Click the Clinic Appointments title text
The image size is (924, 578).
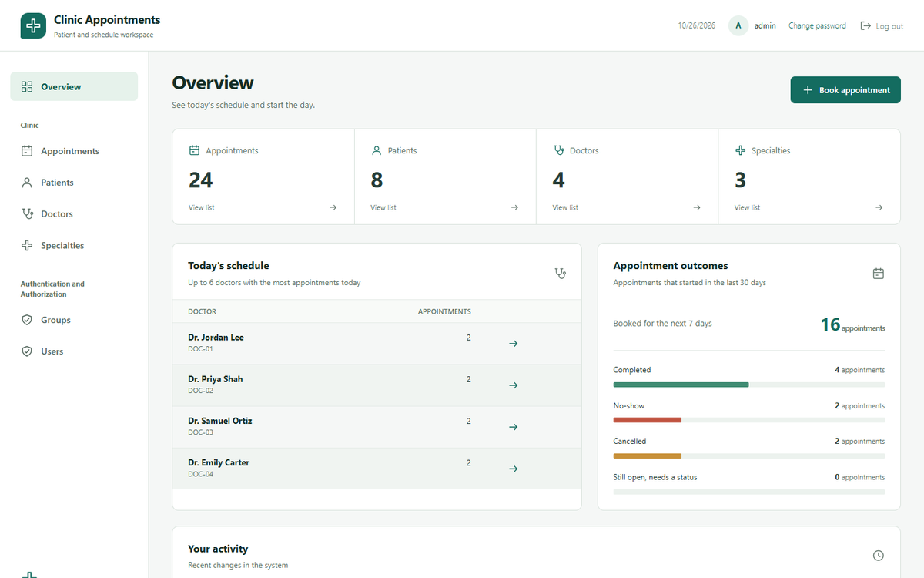click(107, 20)
